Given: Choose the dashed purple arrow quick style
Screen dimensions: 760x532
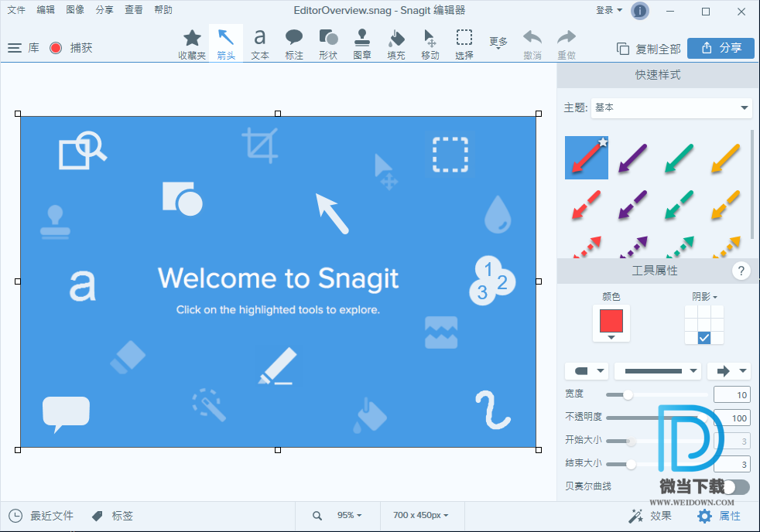Looking at the screenshot, I should coord(633,204).
